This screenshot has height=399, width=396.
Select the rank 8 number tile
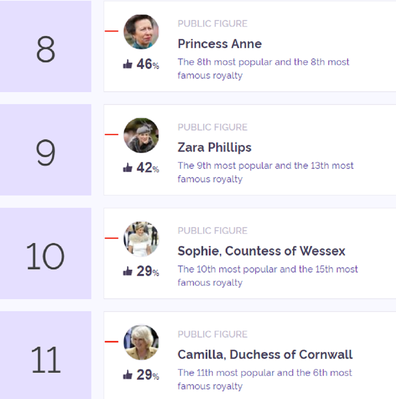(x=46, y=46)
